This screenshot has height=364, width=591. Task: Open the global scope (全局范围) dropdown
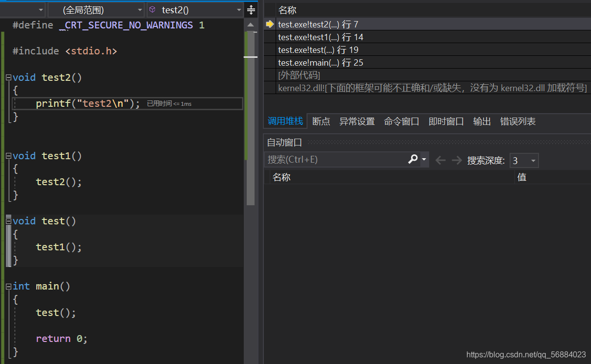96,10
